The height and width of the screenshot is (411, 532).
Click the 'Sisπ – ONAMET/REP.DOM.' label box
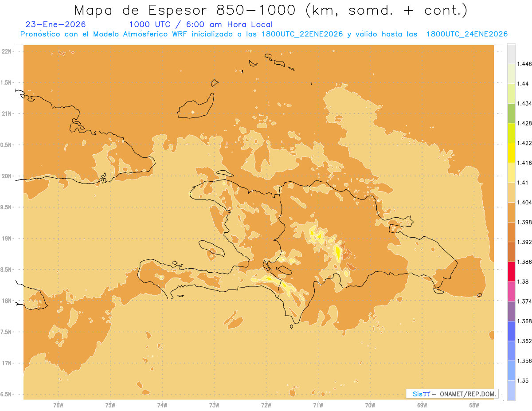point(452,394)
